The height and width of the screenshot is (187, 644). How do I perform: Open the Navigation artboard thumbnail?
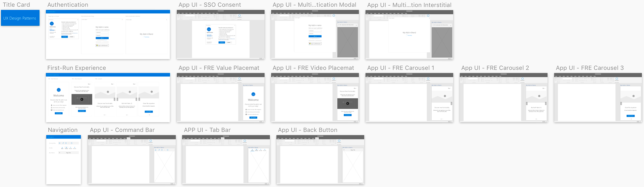click(x=63, y=160)
